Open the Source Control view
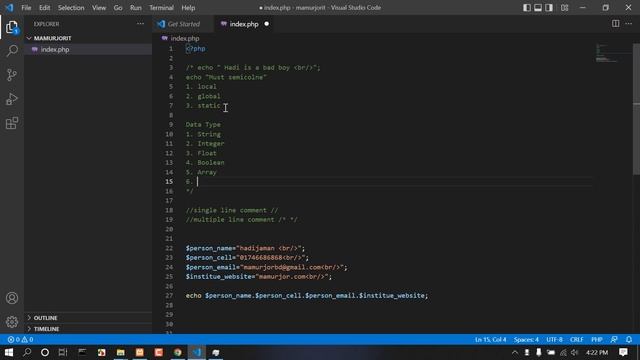640x360 pixels. pos(12,75)
